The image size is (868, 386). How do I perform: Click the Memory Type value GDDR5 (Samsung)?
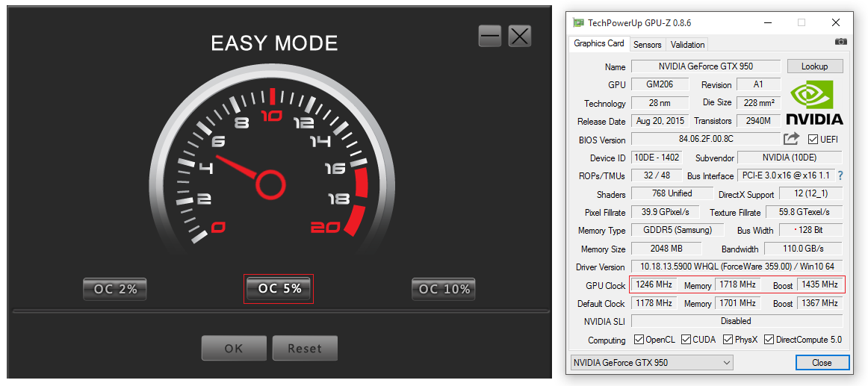point(677,230)
